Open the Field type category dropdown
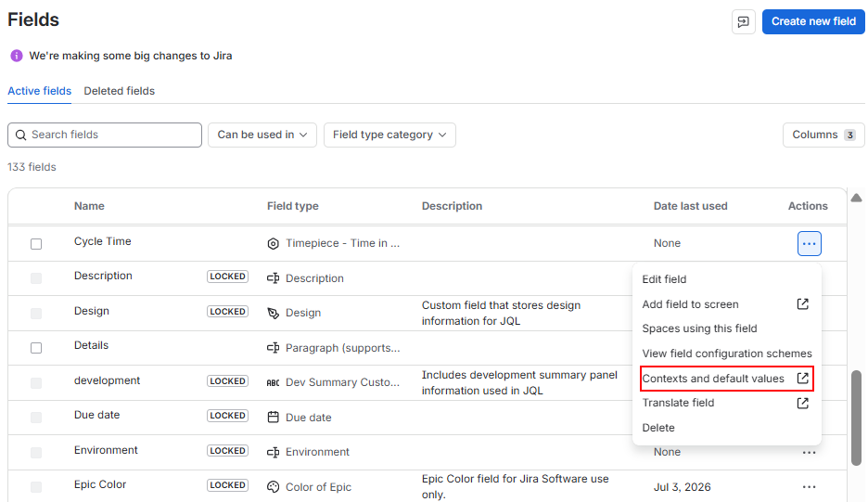 [389, 135]
